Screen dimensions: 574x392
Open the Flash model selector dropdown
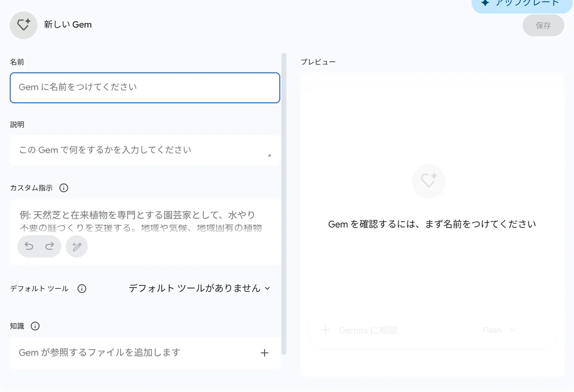coord(499,330)
